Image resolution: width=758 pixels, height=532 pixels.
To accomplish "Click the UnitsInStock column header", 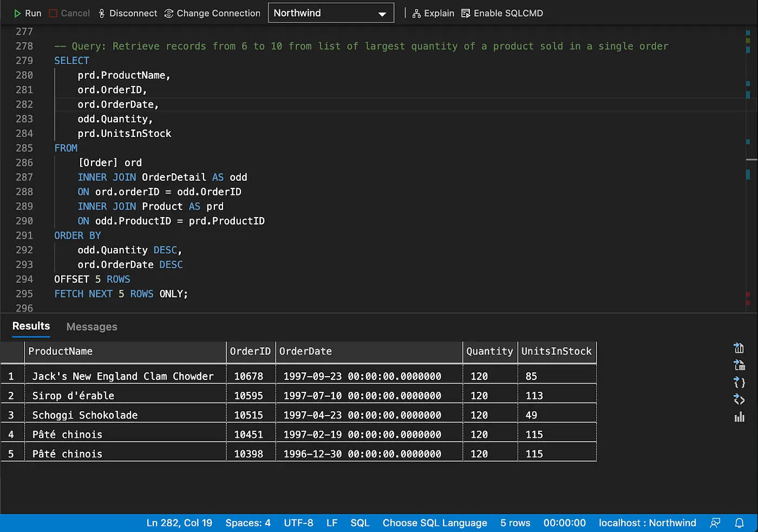I will pyautogui.click(x=557, y=352).
